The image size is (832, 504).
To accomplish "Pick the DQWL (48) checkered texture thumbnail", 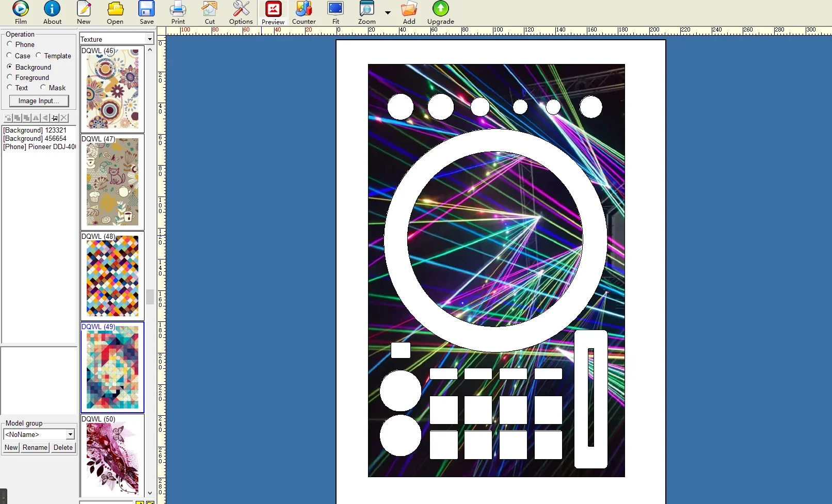I will [x=113, y=275].
